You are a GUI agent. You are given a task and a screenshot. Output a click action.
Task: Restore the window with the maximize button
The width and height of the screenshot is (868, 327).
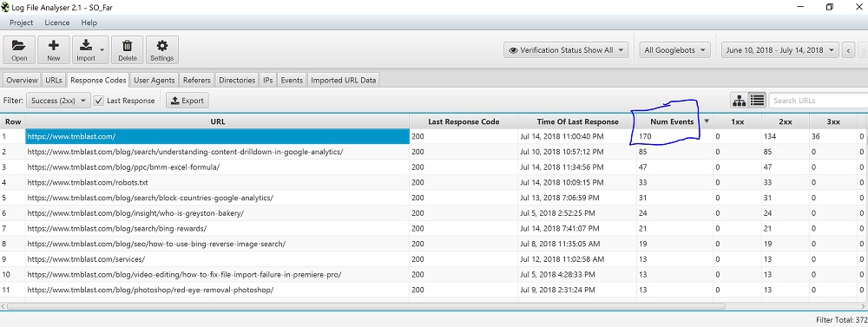point(829,7)
